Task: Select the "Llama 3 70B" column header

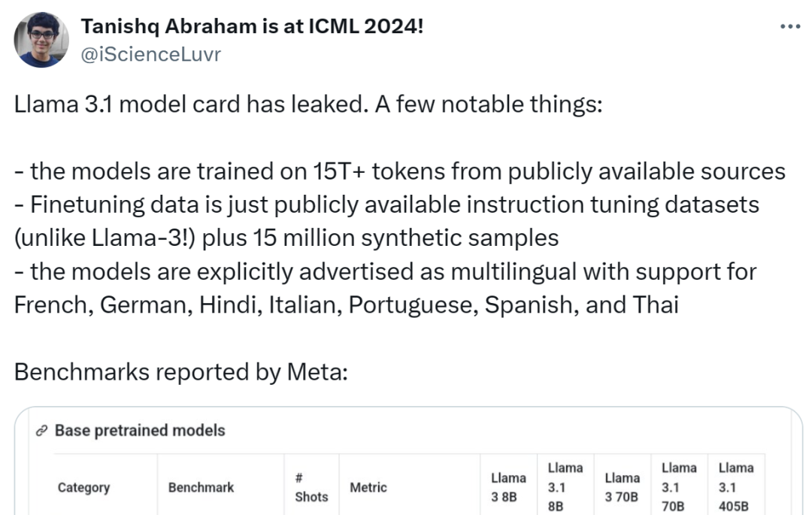Action: click(622, 487)
